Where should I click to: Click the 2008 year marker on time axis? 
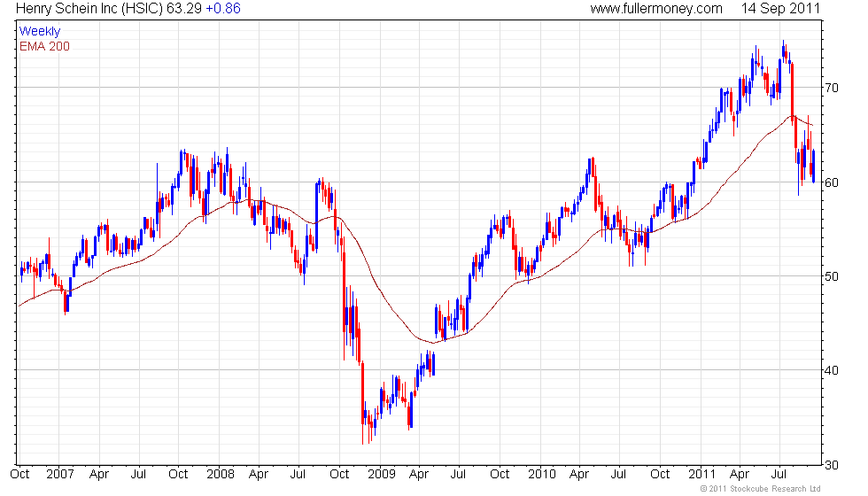click(221, 475)
